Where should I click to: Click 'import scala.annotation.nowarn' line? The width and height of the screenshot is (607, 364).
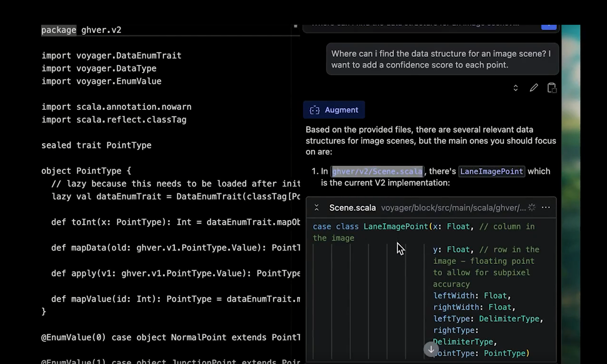pos(116,107)
